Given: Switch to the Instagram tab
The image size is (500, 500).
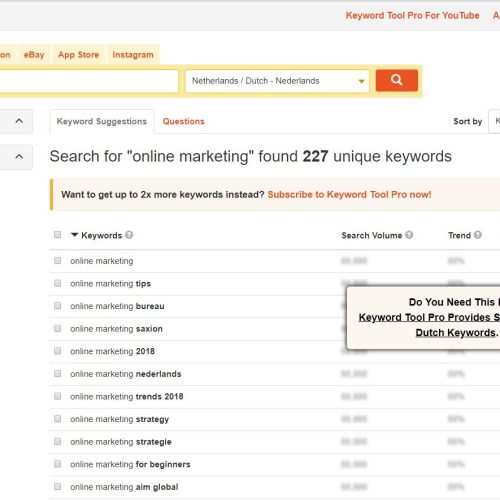Looking at the screenshot, I should point(133,54).
